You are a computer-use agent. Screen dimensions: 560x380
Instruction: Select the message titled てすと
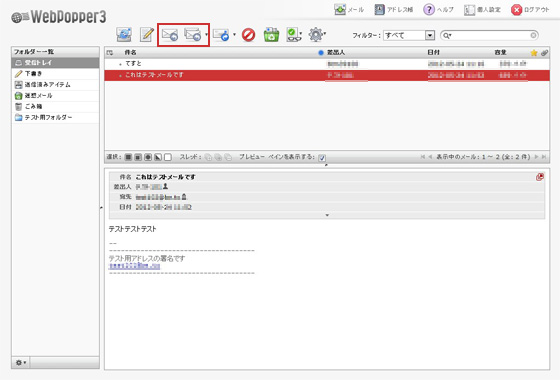327,64
